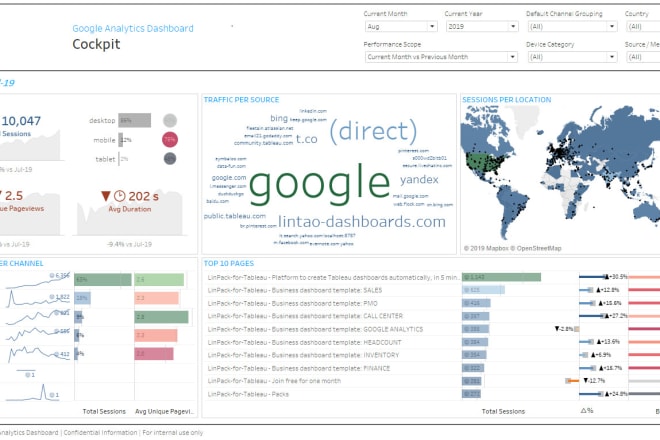Click the Total Sessions axis label under pages
Image resolution: width=660 pixels, height=440 pixels.
(x=503, y=411)
